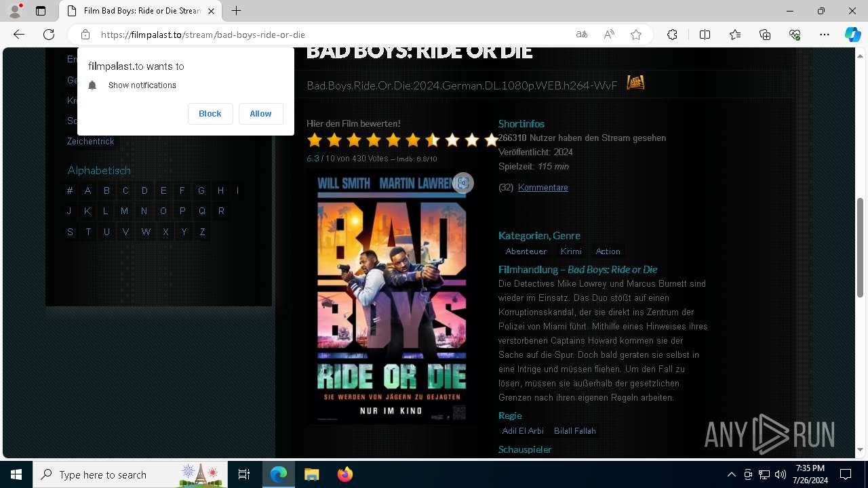868x488 pixels.
Task: Launch Firefox from taskbar
Action: click(344, 474)
